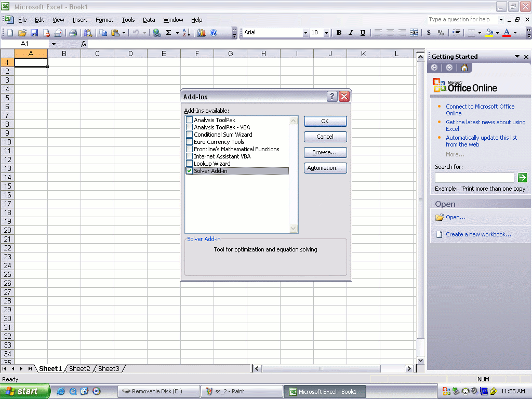Click the Merge and Center icon
This screenshot has width=532, height=399.
click(414, 33)
